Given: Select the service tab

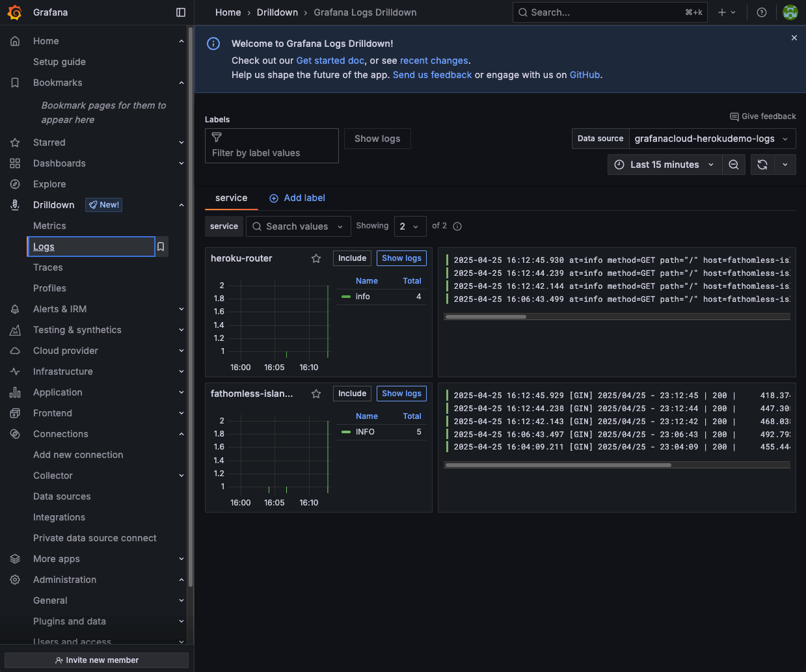Looking at the screenshot, I should 232,198.
